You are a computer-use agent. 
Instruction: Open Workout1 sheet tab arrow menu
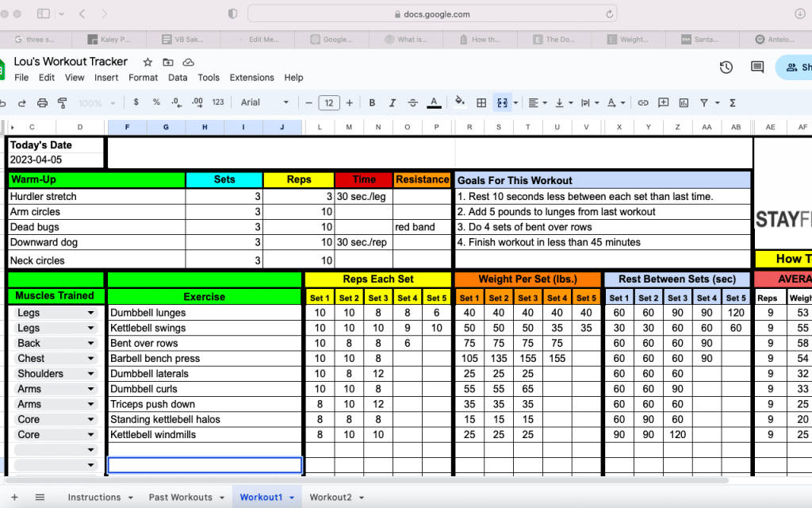point(292,498)
